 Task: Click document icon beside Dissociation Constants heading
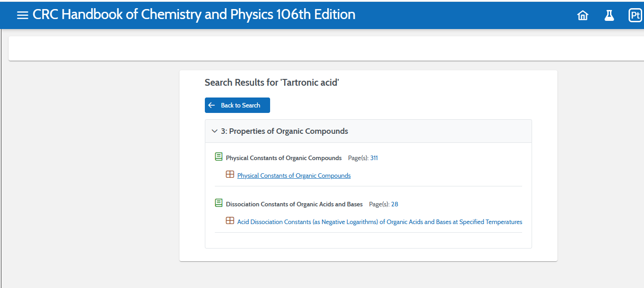(219, 203)
